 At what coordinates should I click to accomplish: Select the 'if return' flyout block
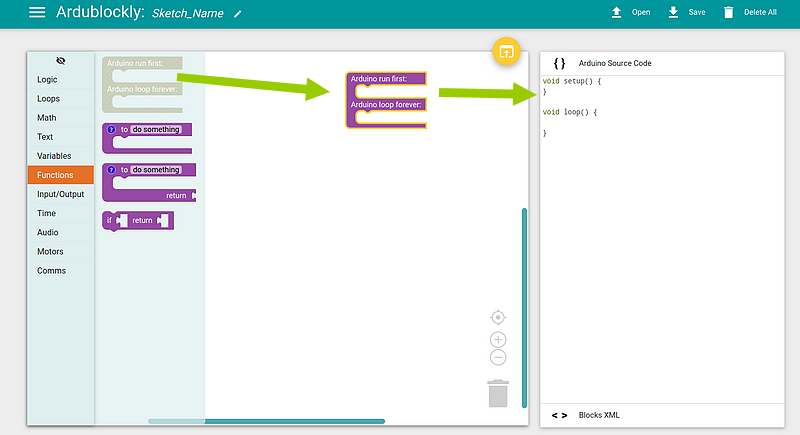pyautogui.click(x=138, y=221)
